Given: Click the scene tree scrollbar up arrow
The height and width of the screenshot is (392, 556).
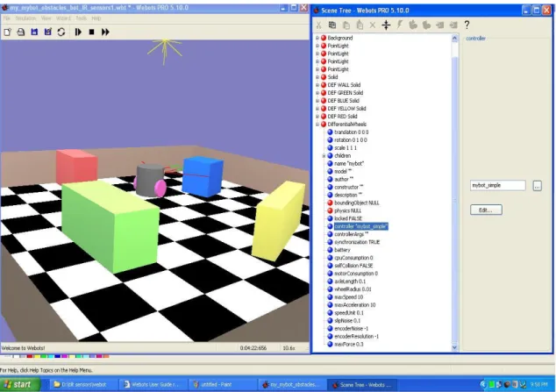Looking at the screenshot, I should point(454,39).
